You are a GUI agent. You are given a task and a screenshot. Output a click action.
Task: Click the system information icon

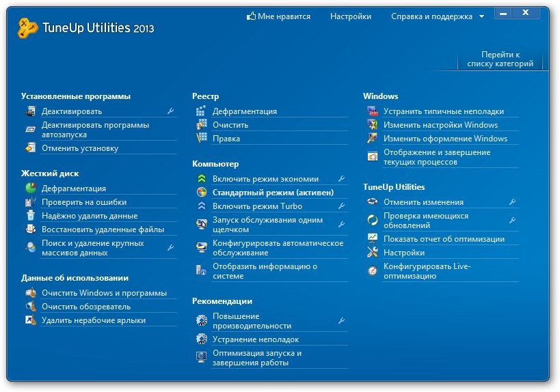tap(202, 270)
